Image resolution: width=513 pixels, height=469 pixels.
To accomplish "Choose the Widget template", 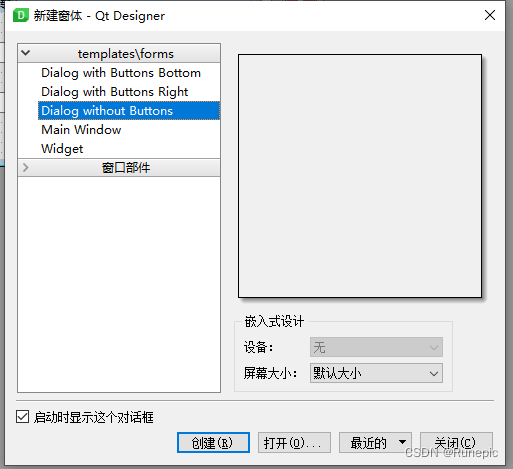I will [62, 149].
